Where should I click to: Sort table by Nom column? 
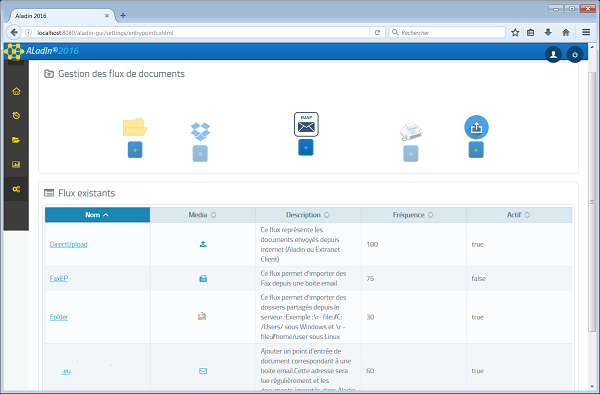coord(97,215)
